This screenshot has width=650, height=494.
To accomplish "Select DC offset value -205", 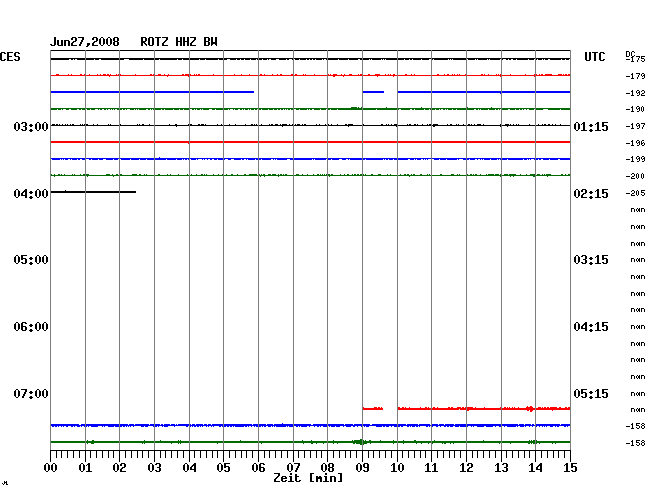I will click(x=635, y=193).
